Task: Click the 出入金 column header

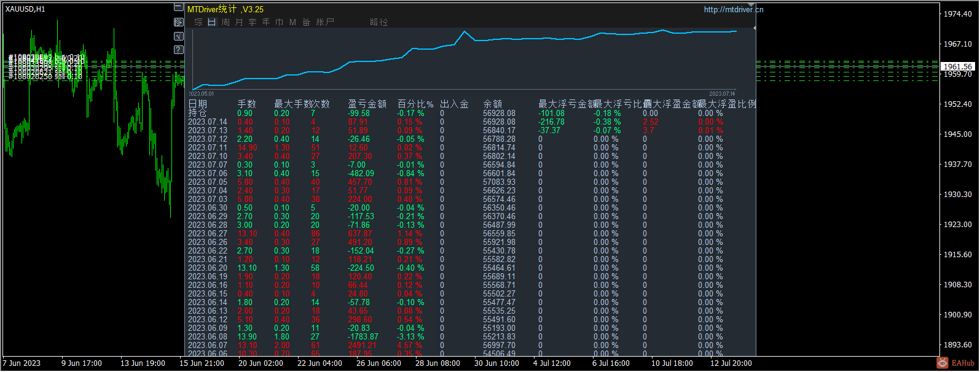Action: pos(455,104)
